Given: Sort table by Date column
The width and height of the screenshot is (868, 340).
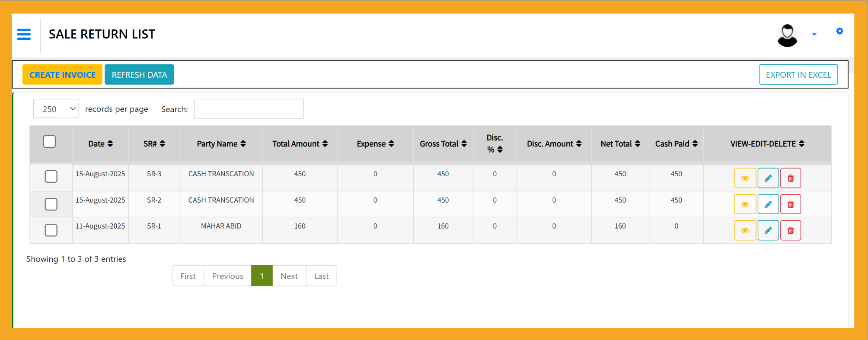Looking at the screenshot, I should (100, 144).
